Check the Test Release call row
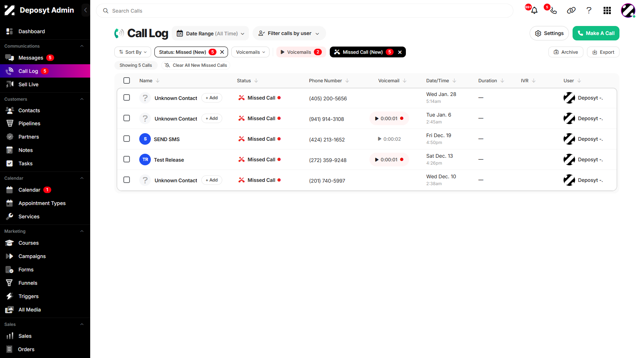The height and width of the screenshot is (358, 644). (127, 159)
